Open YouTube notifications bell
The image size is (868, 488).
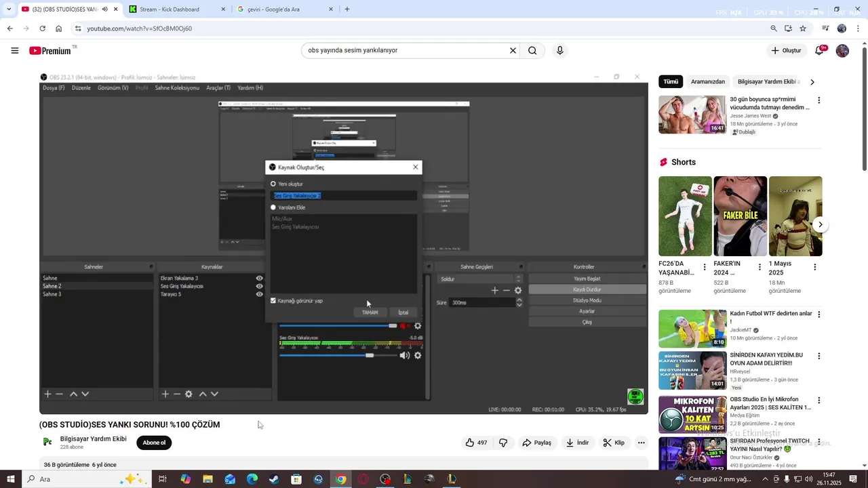click(819, 51)
